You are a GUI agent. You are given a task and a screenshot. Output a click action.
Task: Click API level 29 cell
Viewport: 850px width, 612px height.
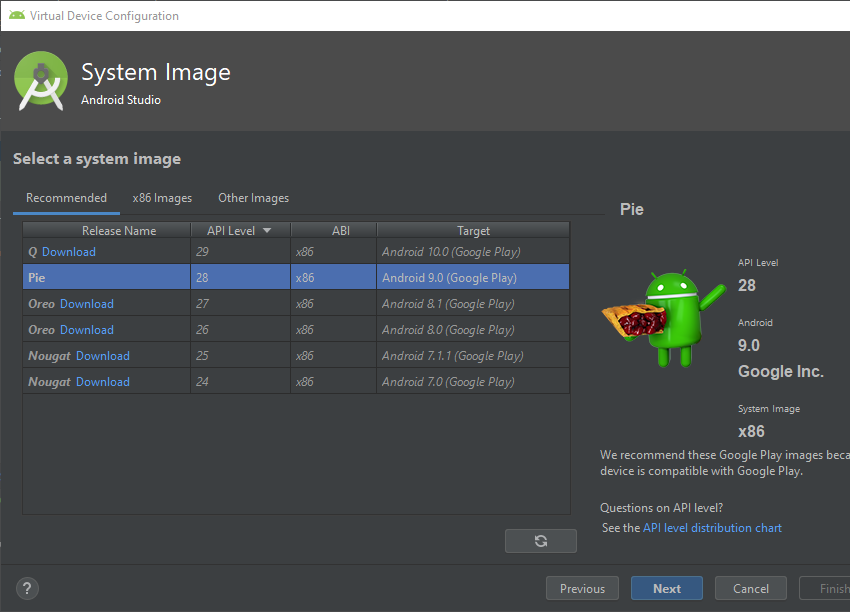click(241, 252)
